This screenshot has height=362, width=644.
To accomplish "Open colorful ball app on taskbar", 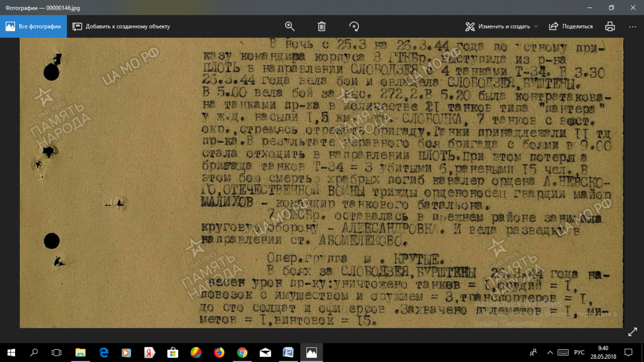I will 196,352.
